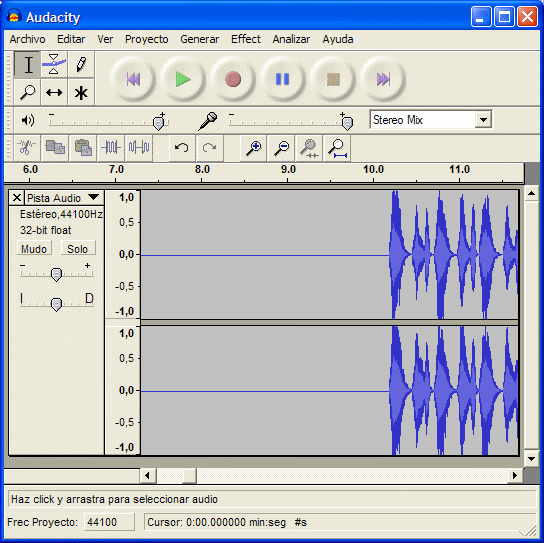Activate the Multi-tool asterisk icon
This screenshot has height=543, width=544.
(81, 92)
